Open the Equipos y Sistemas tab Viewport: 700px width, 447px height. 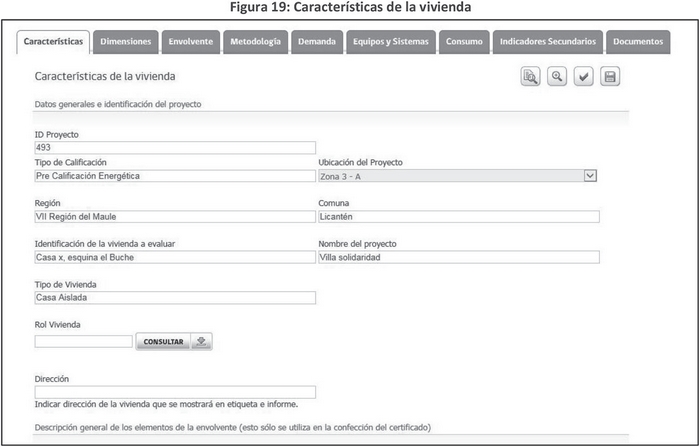[x=391, y=42]
